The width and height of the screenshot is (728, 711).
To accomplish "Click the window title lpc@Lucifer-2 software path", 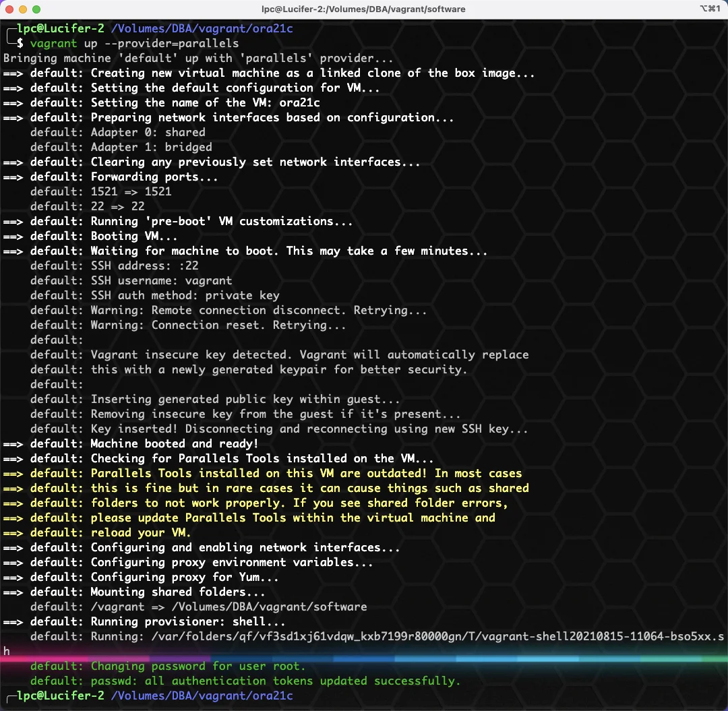I will pos(363,9).
